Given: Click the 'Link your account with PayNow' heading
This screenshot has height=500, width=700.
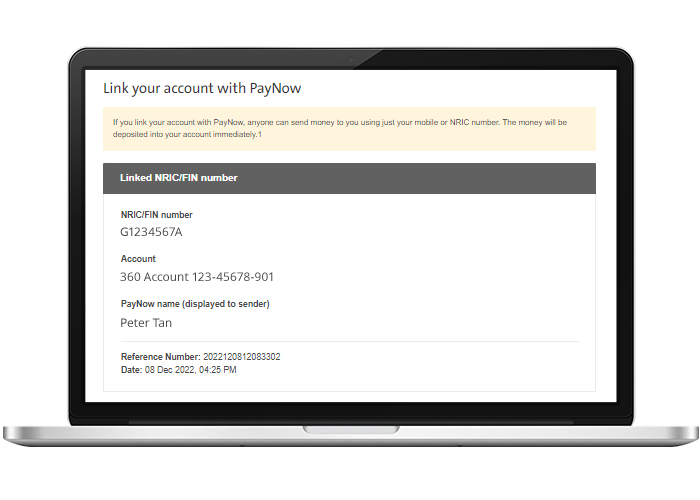Looking at the screenshot, I should coord(202,88).
